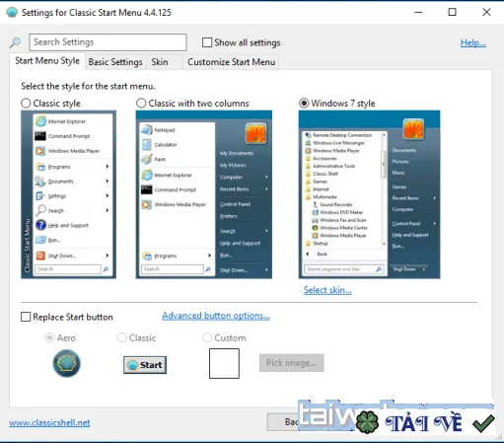Click the Classic Start button image
504x443 pixels.
click(145, 365)
